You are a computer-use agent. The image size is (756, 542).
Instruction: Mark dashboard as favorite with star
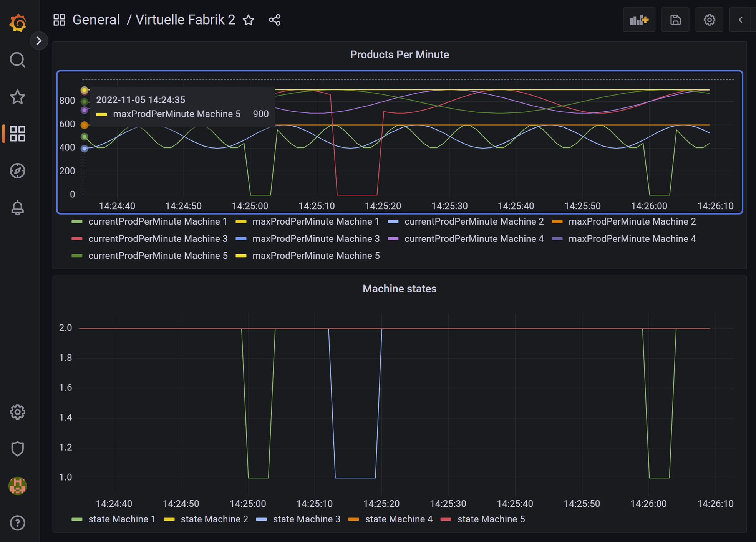coord(249,20)
